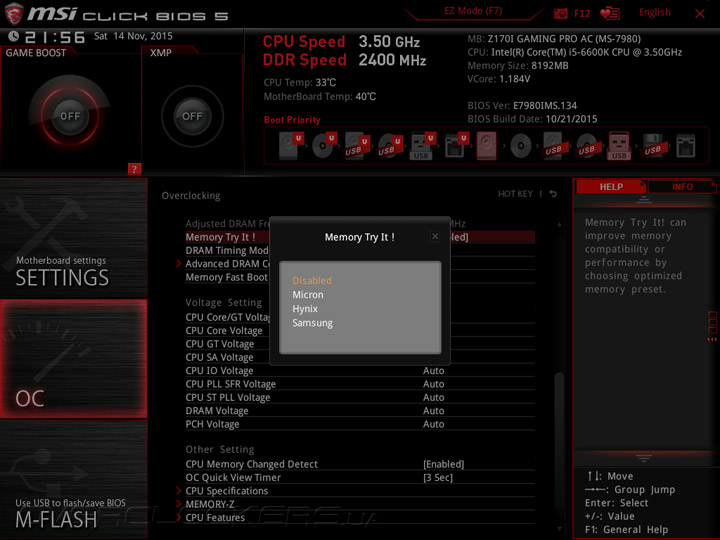The height and width of the screenshot is (540, 720).
Task: Toggle the GAME BOOST knob
Action: [70, 116]
